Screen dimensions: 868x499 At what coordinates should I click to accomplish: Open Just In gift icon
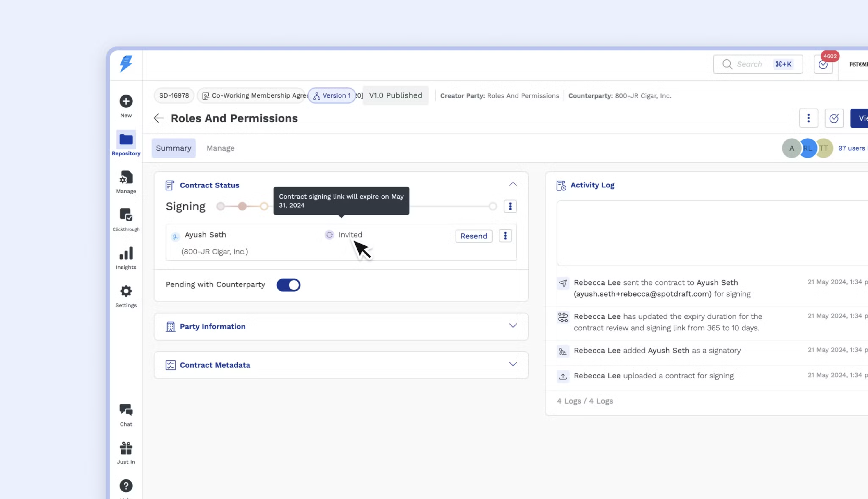[126, 448]
